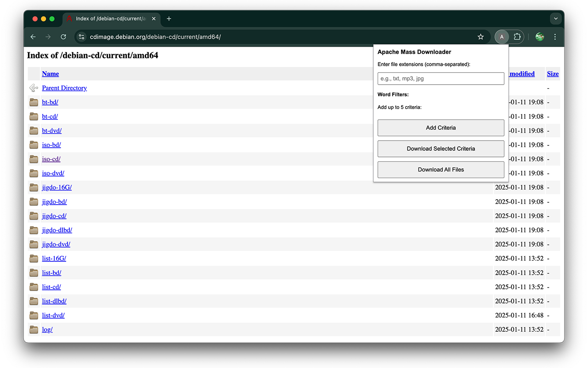Click the back navigation arrow
Image resolution: width=588 pixels, height=368 pixels.
(x=33, y=37)
